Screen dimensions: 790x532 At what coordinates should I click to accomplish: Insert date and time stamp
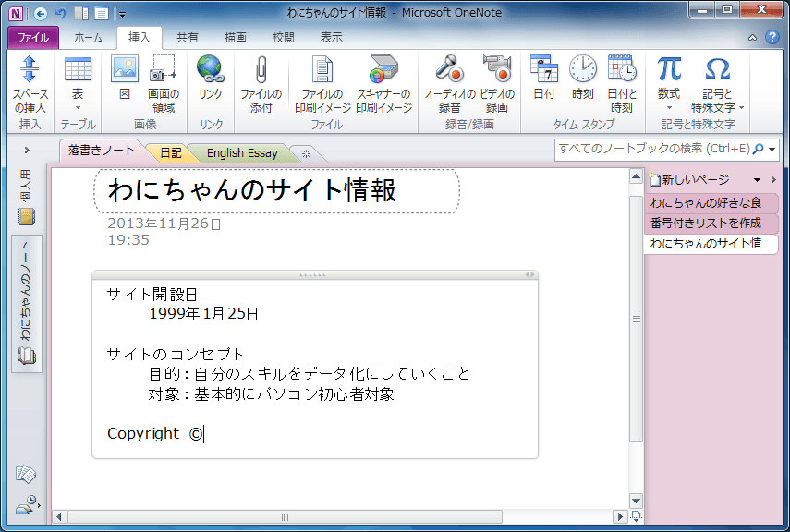click(621, 84)
